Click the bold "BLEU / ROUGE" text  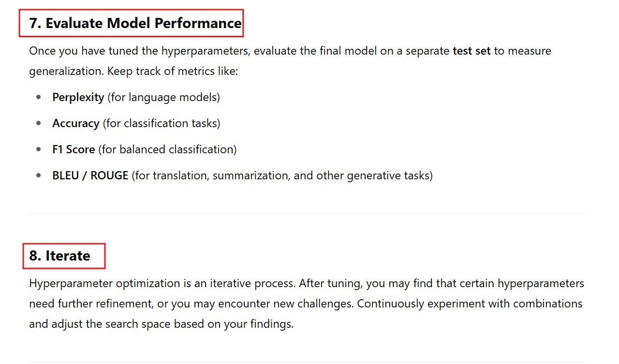coord(90,175)
